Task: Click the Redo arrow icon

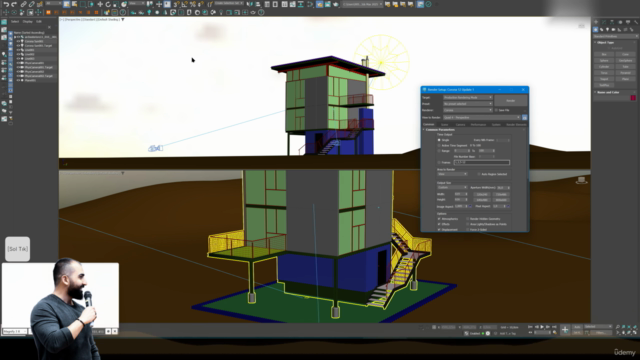Action: (14, 4)
